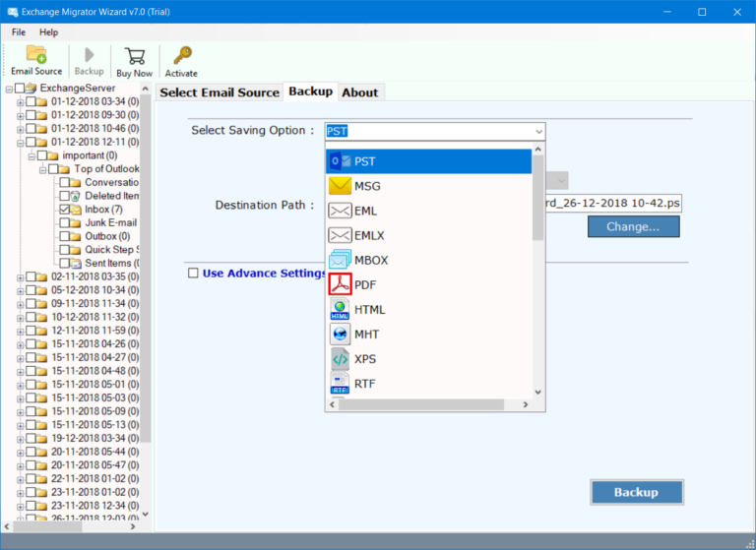Screen dimensions: 756x550
Task: Click the Change... button
Action: point(633,226)
